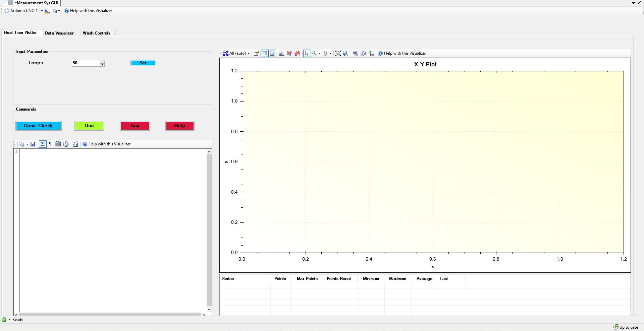Click the Conn. Check button
The height and width of the screenshot is (331, 644).
click(x=38, y=126)
